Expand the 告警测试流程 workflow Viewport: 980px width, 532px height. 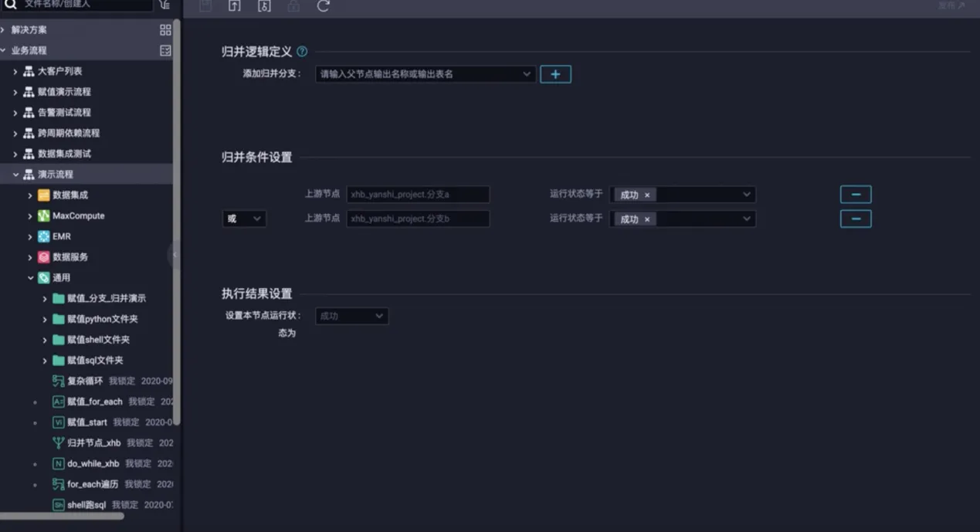click(x=15, y=113)
